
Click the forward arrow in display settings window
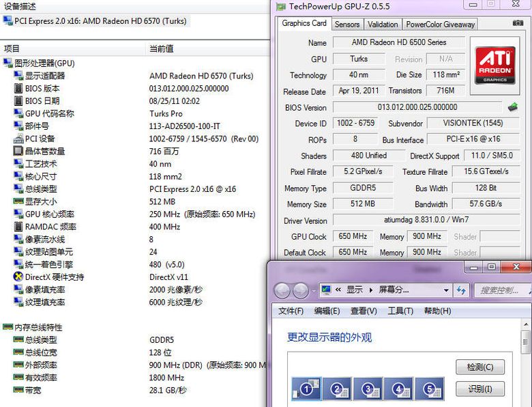click(300, 290)
